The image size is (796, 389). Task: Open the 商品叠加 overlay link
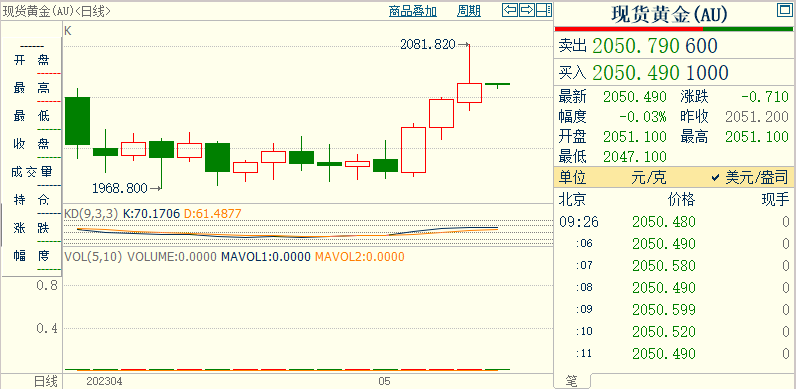tap(413, 11)
